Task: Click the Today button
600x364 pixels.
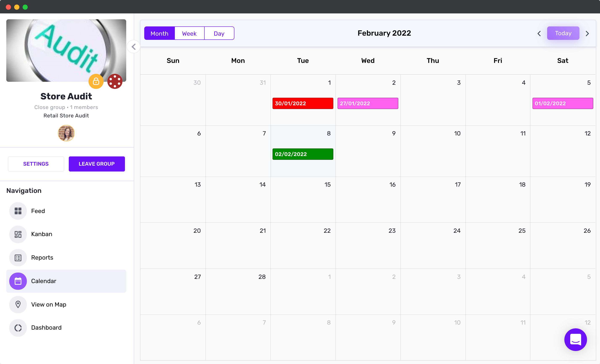Action: point(563,33)
